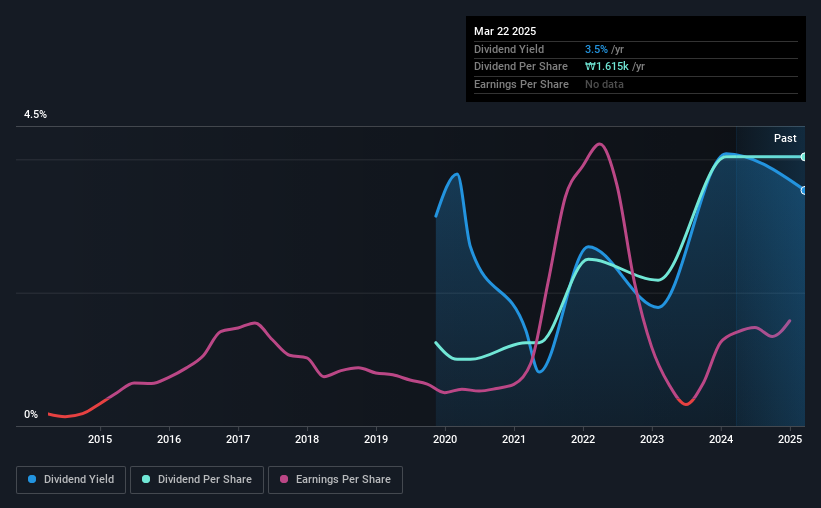Click the 2017 x-axis year label
821x508 pixels.
point(238,439)
